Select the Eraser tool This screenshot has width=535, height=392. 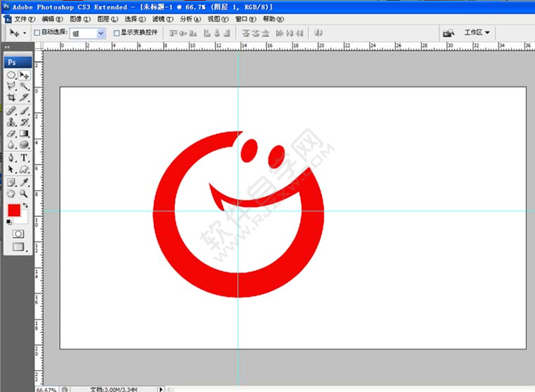tap(11, 133)
